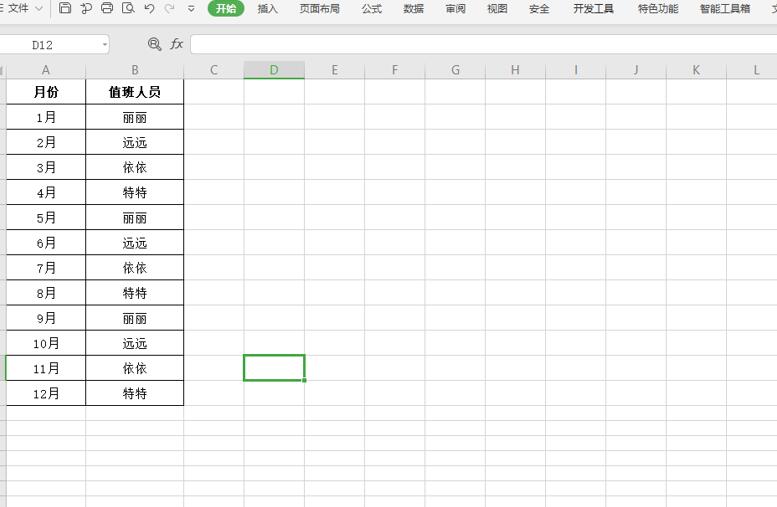The height and width of the screenshot is (507, 777).
Task: Switch to the 审阅 tab
Action: [x=455, y=8]
